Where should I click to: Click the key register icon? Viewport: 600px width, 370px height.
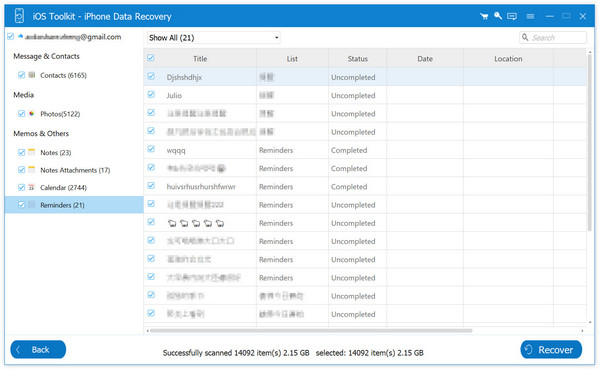coord(498,16)
